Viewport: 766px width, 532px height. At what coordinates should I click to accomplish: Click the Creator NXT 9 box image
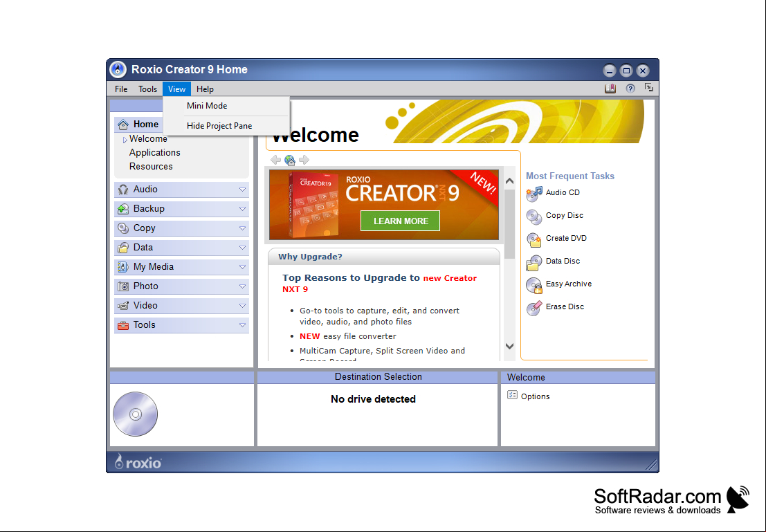click(x=313, y=205)
